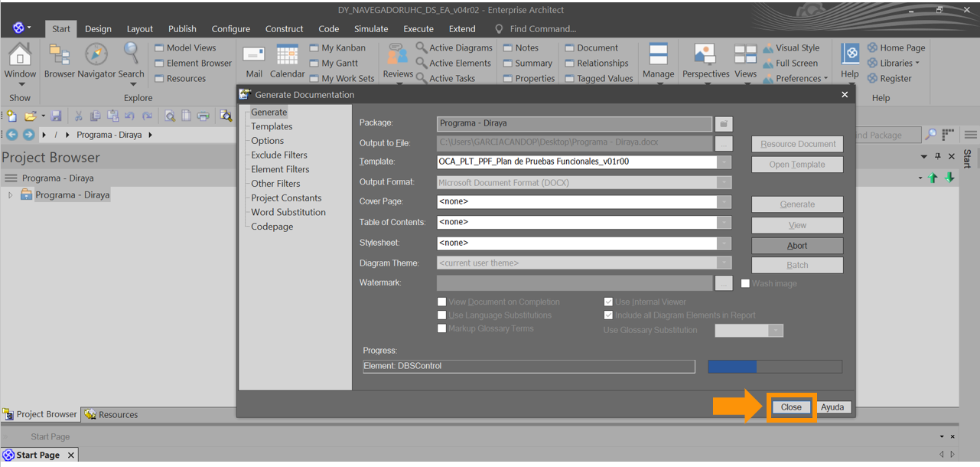
Task: Click the Cut scissors icon
Action: (x=78, y=116)
